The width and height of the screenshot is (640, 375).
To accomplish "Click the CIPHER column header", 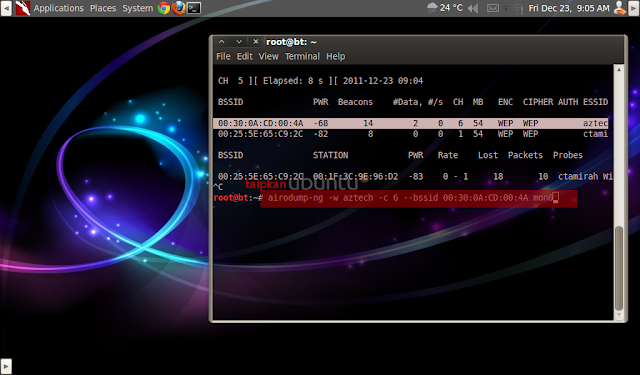I will pyautogui.click(x=538, y=102).
